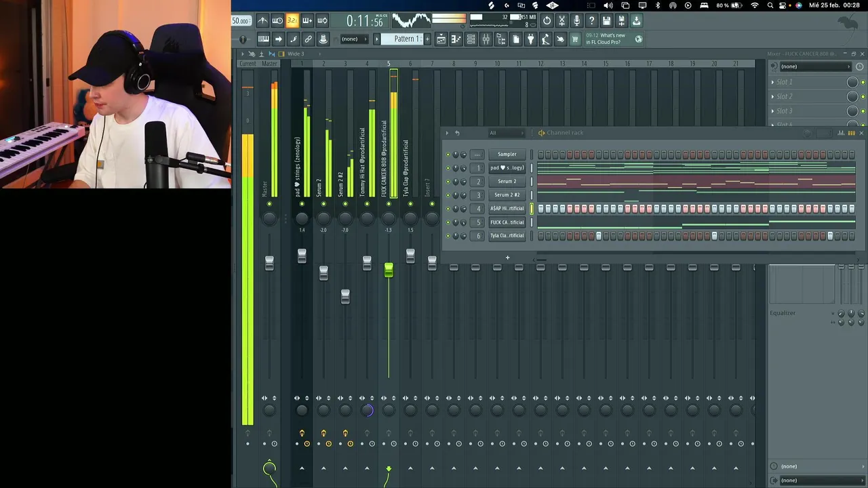The height and width of the screenshot is (488, 868).
Task: Open the Playlist view icon
Action: [x=441, y=39]
